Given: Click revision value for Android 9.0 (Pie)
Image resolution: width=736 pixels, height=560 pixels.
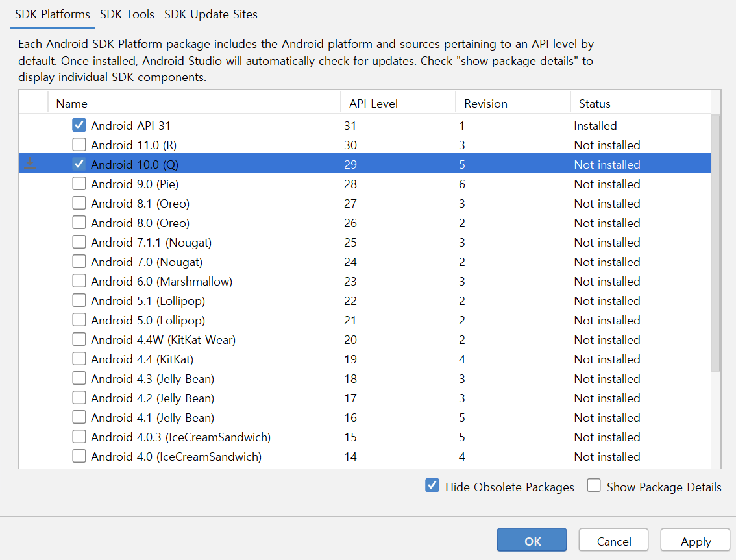Looking at the screenshot, I should (462, 184).
